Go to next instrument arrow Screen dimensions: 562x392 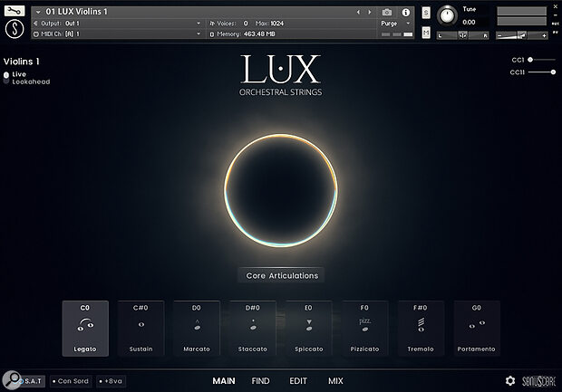tap(370, 12)
